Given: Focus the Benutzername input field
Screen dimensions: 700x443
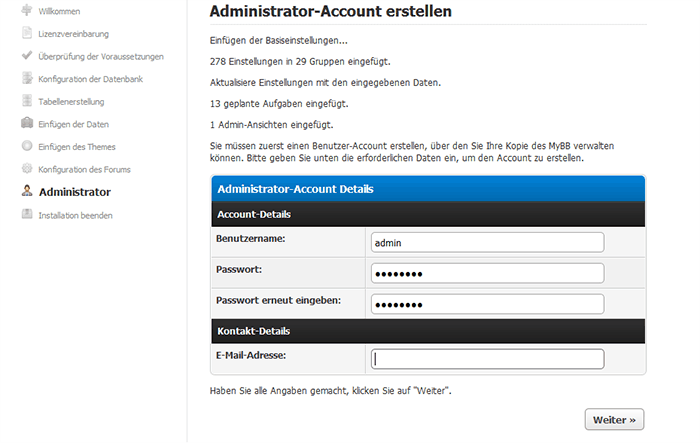Looking at the screenshot, I should coord(488,242).
